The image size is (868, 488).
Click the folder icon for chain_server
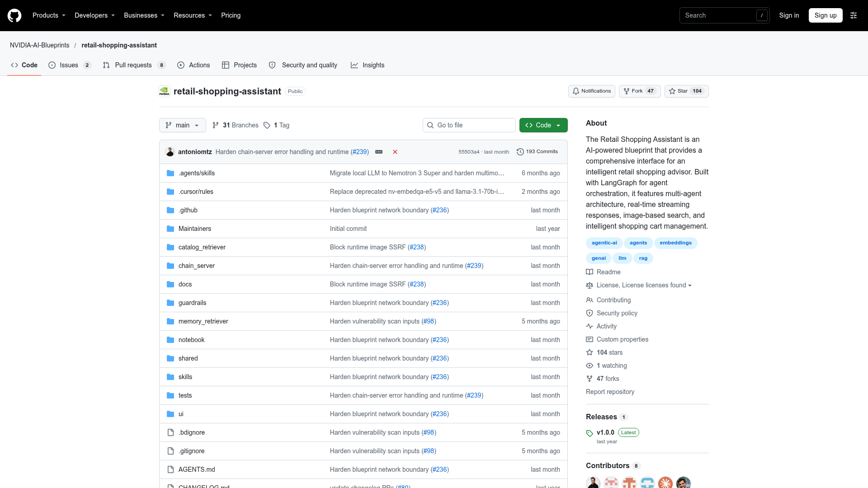[170, 266]
